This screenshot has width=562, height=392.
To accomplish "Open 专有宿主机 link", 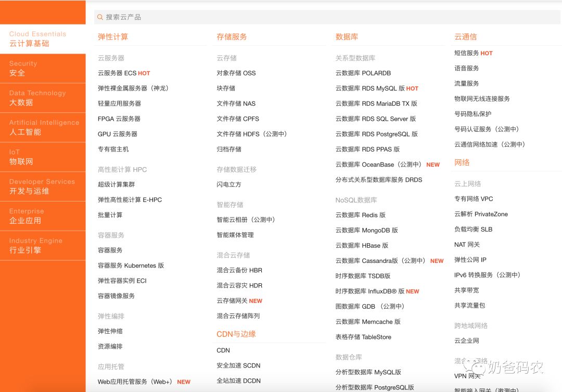I will click(x=113, y=149).
